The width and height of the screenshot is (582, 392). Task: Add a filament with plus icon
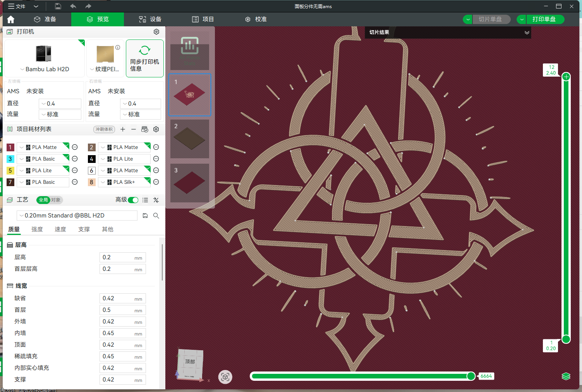point(123,129)
